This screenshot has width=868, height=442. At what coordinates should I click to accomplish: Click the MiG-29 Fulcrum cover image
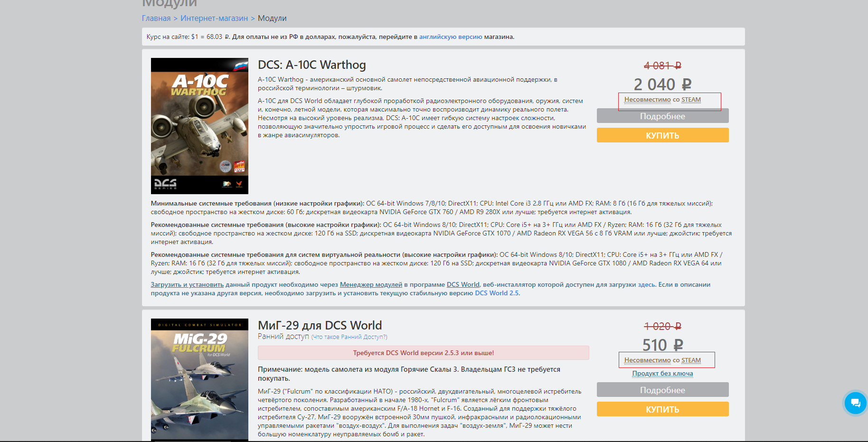[x=199, y=380]
